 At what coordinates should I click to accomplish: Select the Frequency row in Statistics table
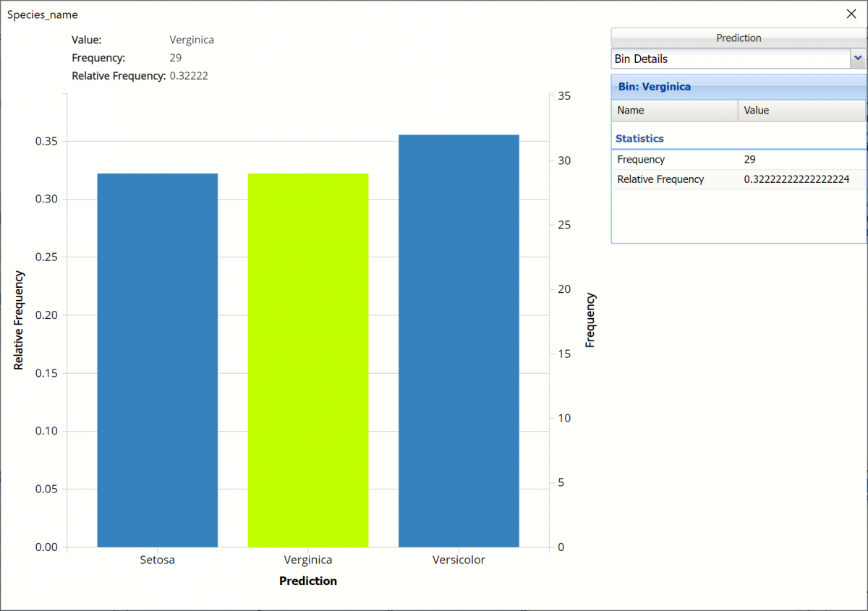coord(641,160)
